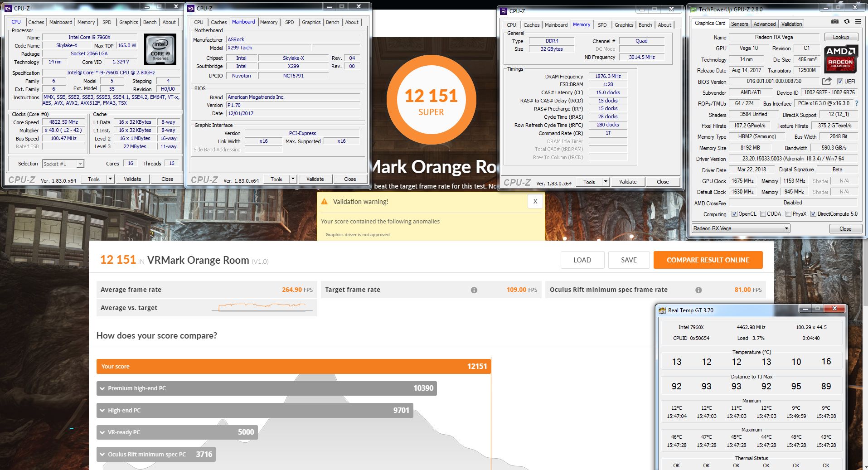
Task: Click the Bus Interface question mark icon
Action: (856, 103)
